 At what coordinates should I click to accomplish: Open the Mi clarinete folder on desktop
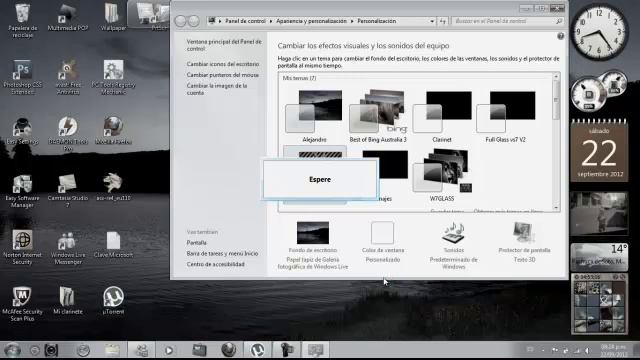68,301
